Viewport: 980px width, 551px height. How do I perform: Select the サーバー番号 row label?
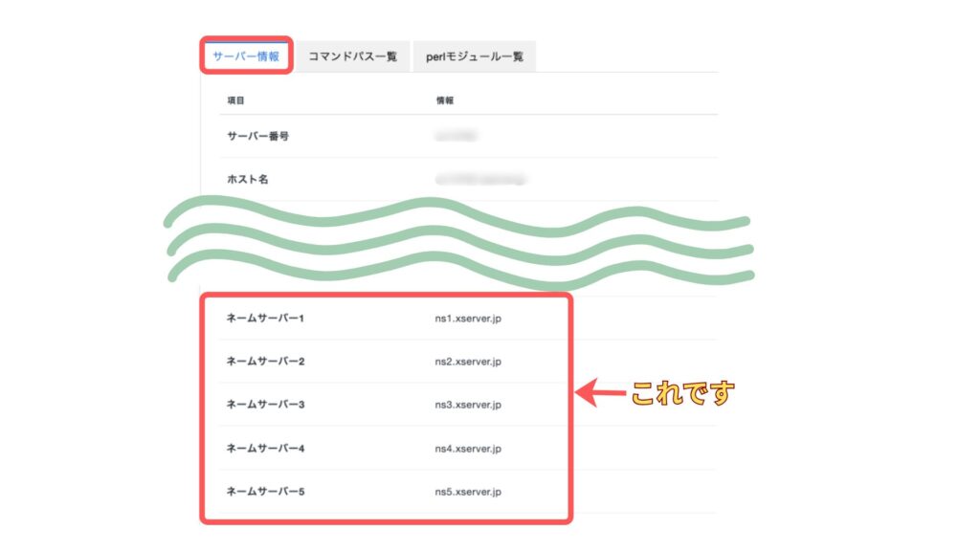tap(257, 136)
